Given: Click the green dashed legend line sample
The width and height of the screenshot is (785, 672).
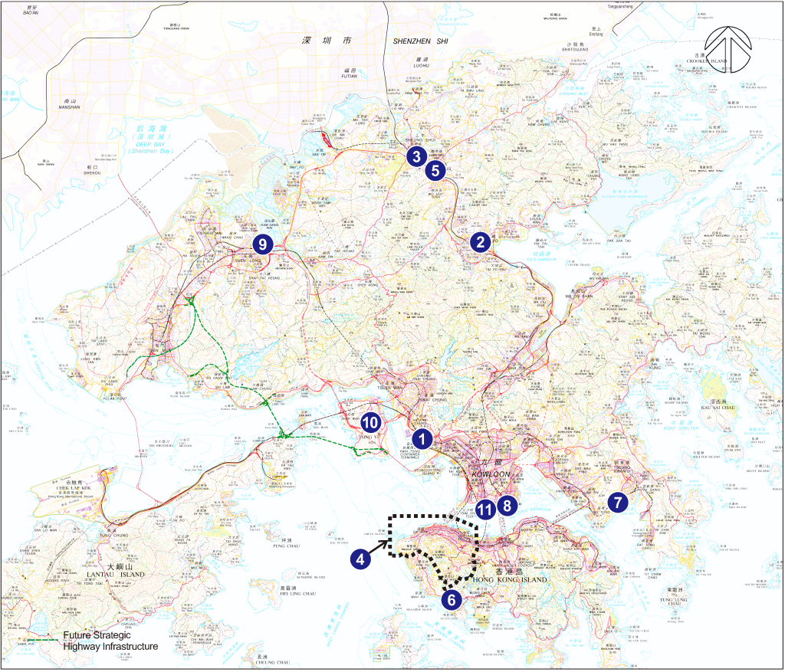Looking at the screenshot, I should point(41,640).
